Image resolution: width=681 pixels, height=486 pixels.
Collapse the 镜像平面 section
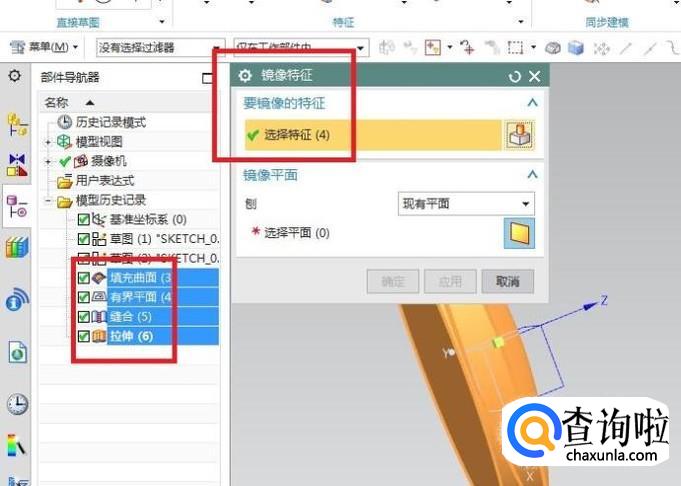coord(532,175)
